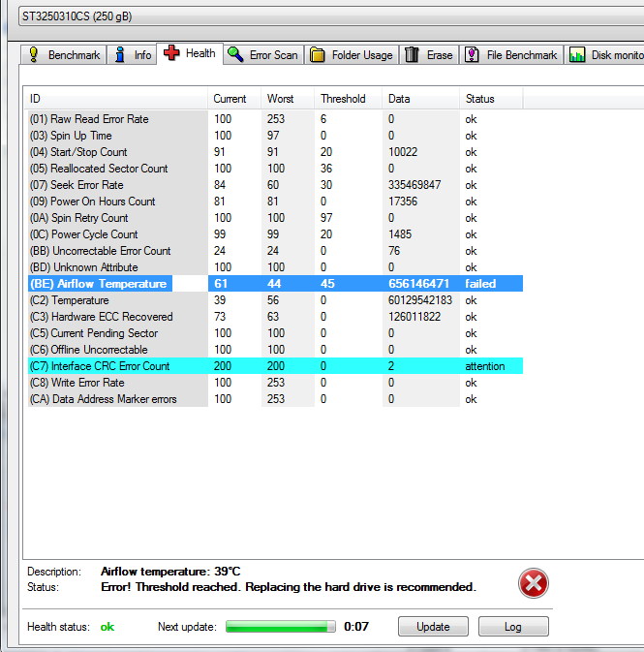Click the green Health status 'ok' text

pos(107,627)
